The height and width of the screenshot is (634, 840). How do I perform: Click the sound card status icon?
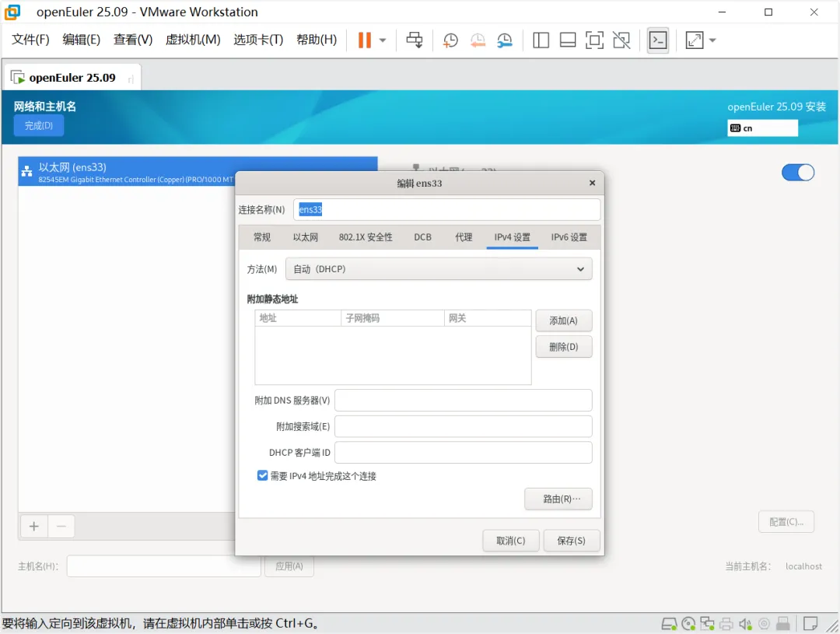(745, 624)
